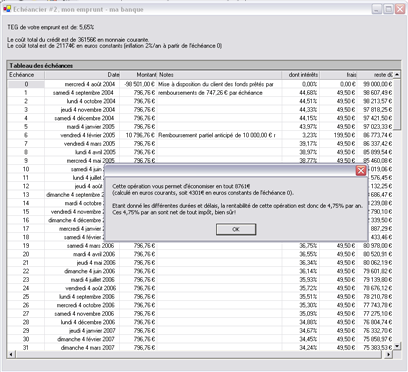
Task: Click interest value 36,75%
Action: 308,246
